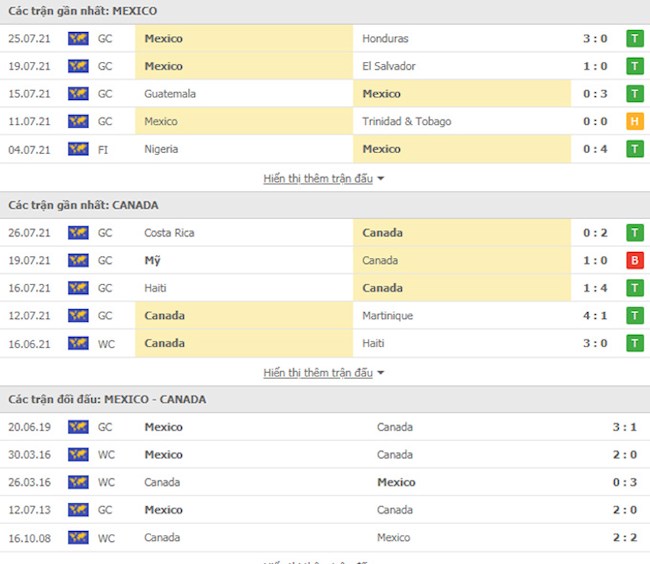The height and width of the screenshot is (564, 650).
Task: Open the 'Các trận gần nhất: MEXICO' section header
Action: point(83,11)
